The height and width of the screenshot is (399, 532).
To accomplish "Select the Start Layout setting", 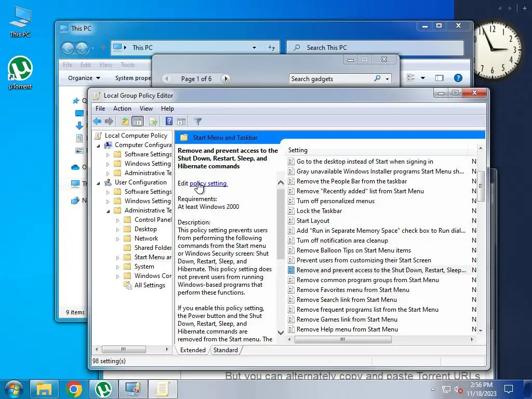I will (313, 220).
